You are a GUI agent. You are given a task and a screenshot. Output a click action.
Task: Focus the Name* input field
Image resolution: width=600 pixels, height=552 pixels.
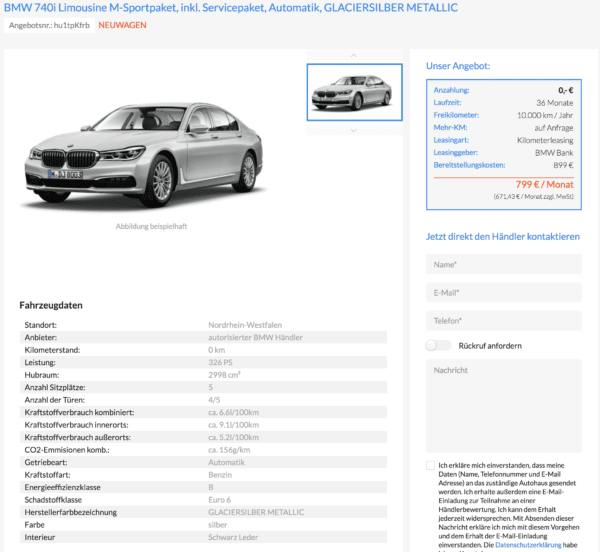[x=504, y=264]
